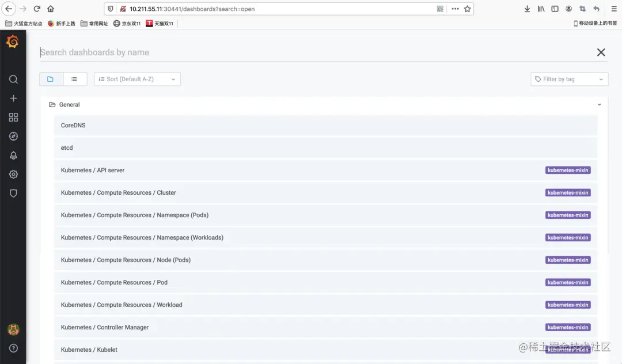Close the dashboard search overlay
Image resolution: width=622 pixels, height=364 pixels.
coord(601,52)
